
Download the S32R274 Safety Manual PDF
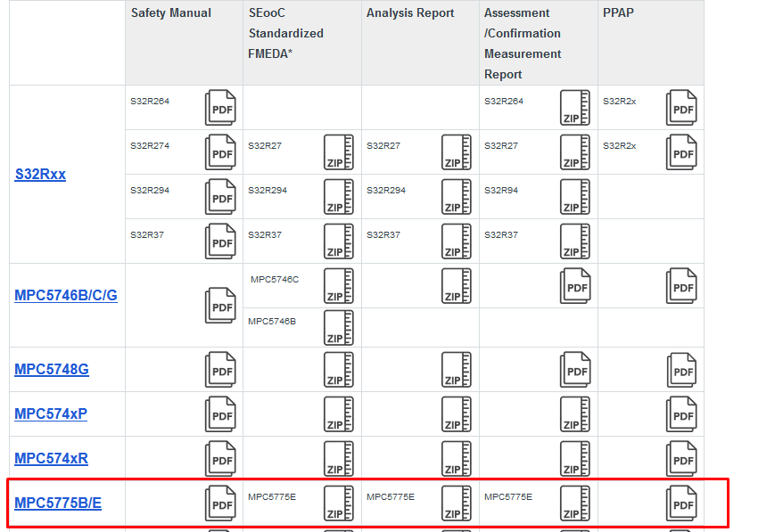coord(220,151)
